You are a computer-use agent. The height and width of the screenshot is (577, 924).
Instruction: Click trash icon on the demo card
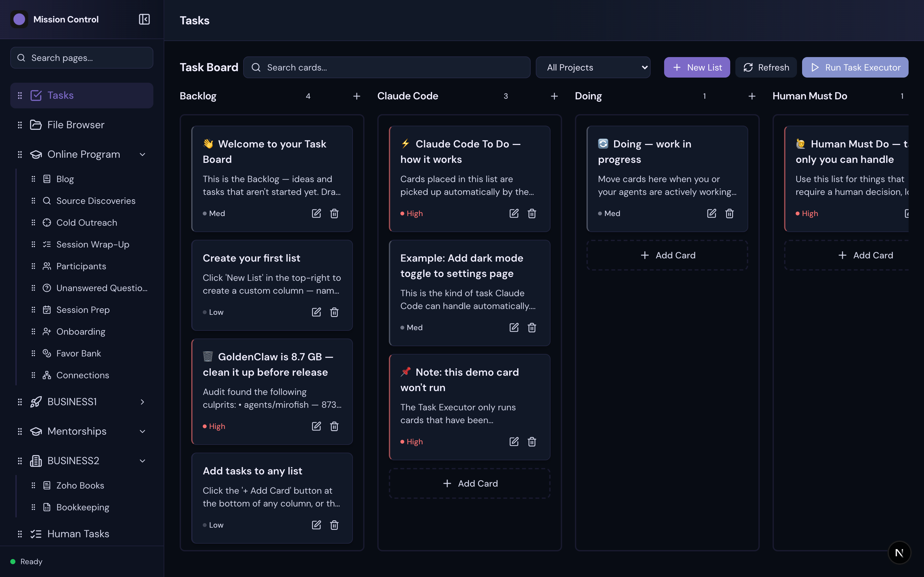[x=532, y=441]
